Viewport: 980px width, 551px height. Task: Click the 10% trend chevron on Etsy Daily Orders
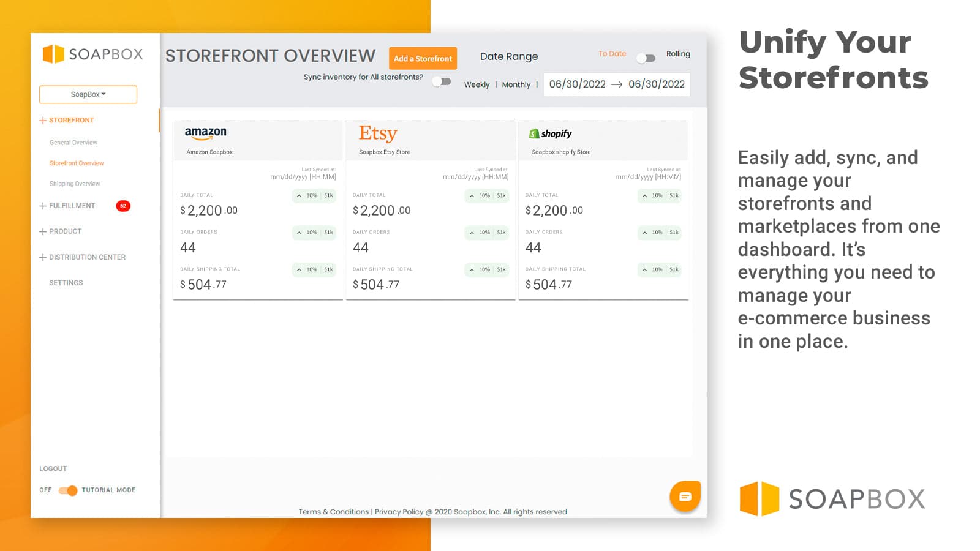(x=471, y=233)
